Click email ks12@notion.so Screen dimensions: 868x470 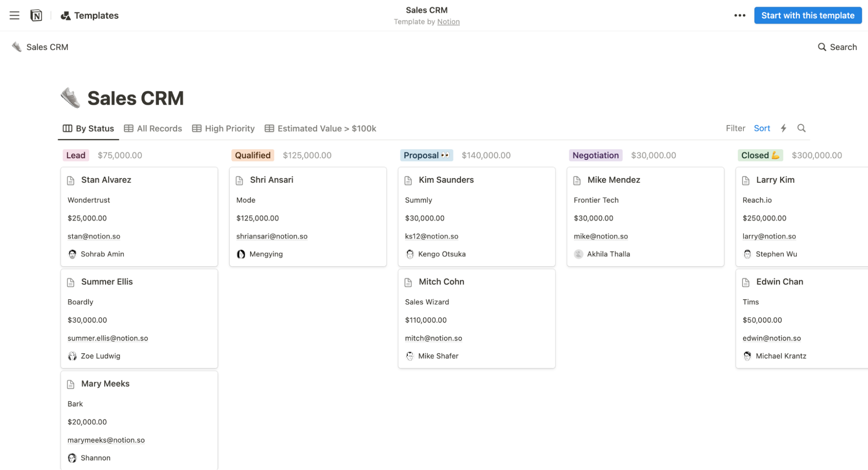click(x=432, y=236)
